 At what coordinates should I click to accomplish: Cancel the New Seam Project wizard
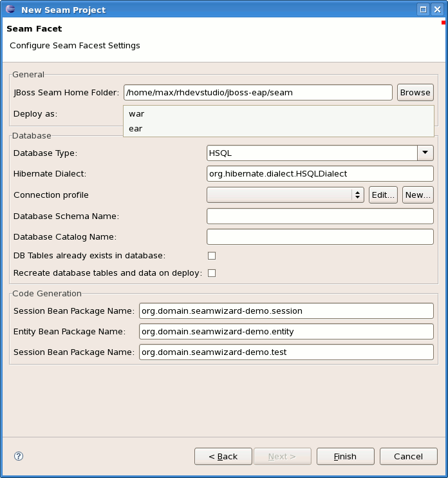point(408,456)
